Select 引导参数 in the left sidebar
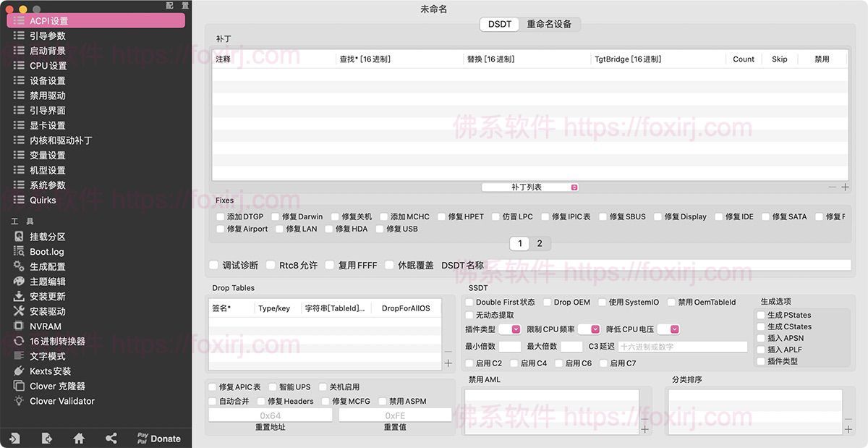Viewport: 868px width, 448px height. click(47, 35)
